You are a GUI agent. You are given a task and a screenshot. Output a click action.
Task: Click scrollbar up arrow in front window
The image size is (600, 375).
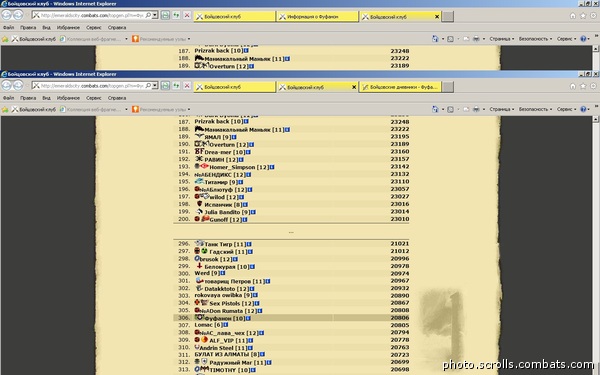(x=595, y=119)
